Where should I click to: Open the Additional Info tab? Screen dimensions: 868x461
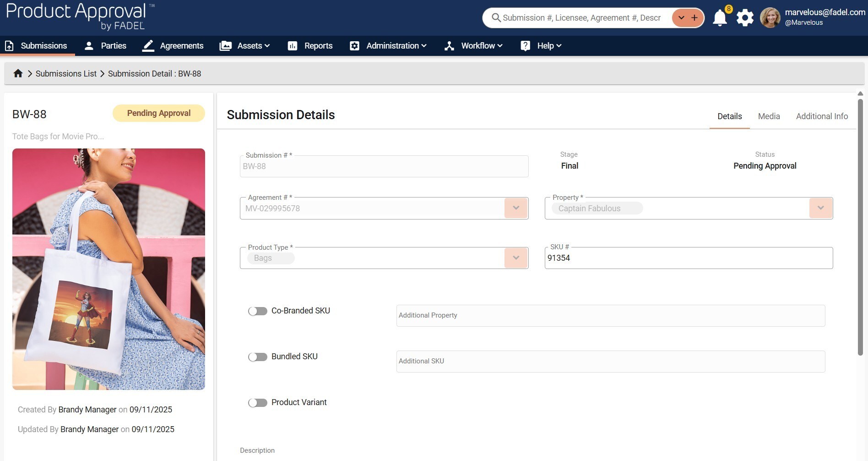tap(822, 116)
